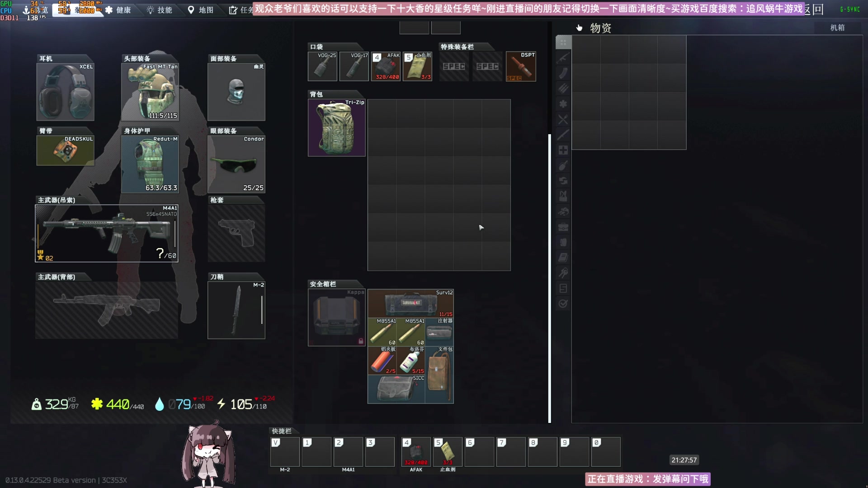Click the checkmark filter icon in sidebar
The width and height of the screenshot is (868, 488).
[x=563, y=304]
